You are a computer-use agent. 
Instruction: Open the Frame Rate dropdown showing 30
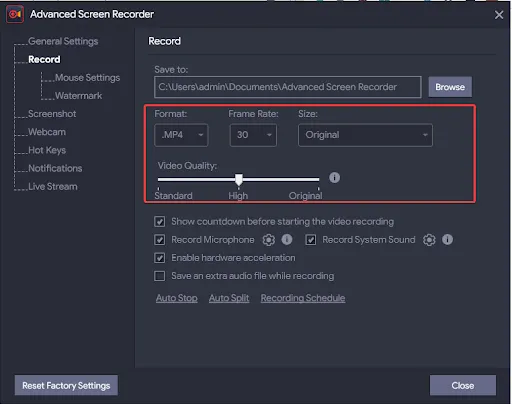pyautogui.click(x=253, y=135)
